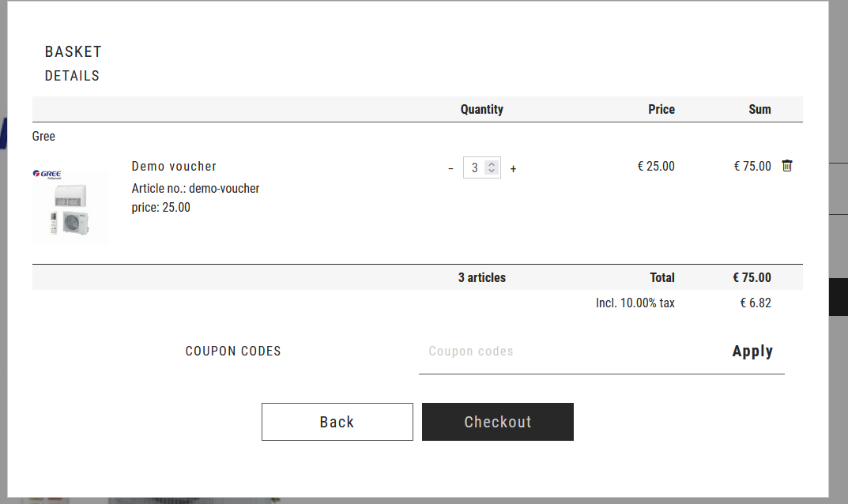Delete Demo voucher with trash icon
The image size is (848, 504).
coord(786,166)
